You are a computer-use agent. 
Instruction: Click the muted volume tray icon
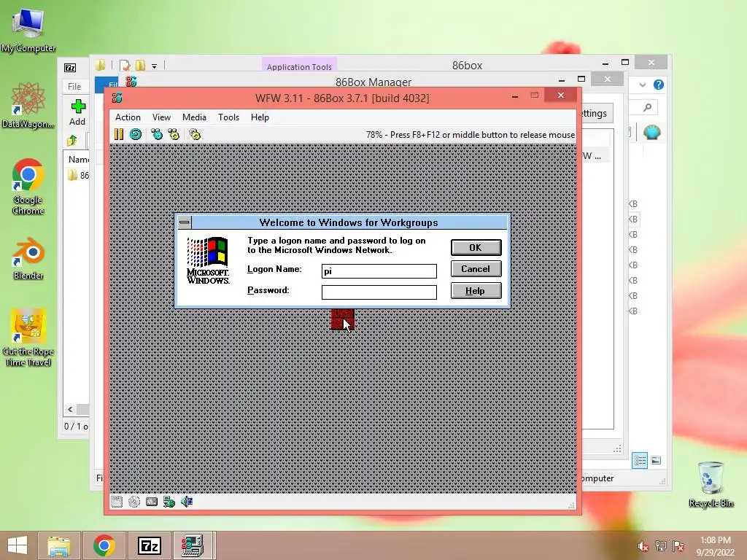coord(643,546)
